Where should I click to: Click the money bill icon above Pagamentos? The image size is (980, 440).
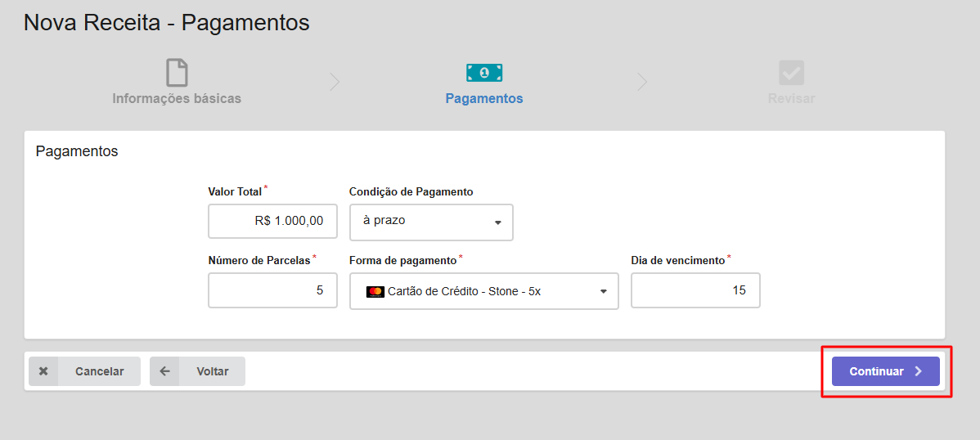[x=484, y=73]
